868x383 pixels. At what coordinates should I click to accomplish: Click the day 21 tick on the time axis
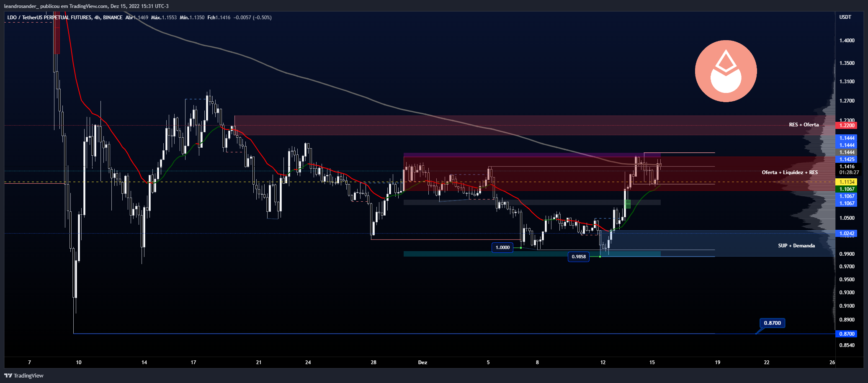tap(259, 362)
